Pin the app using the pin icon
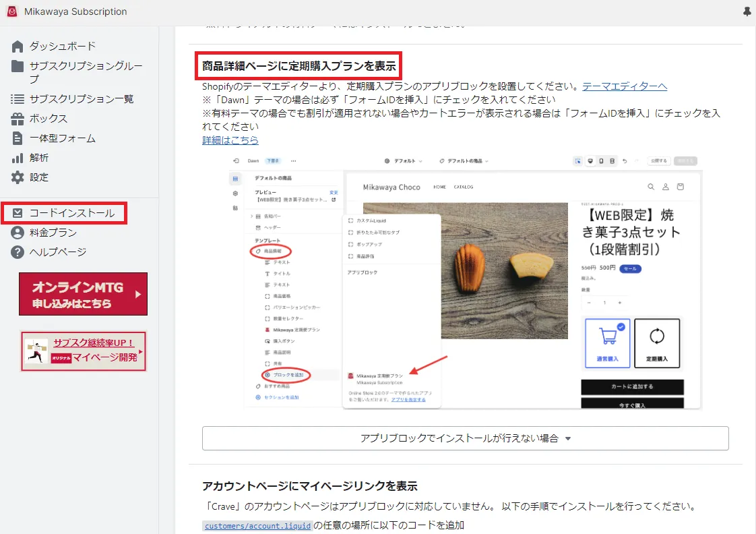The image size is (756, 534). [x=747, y=12]
